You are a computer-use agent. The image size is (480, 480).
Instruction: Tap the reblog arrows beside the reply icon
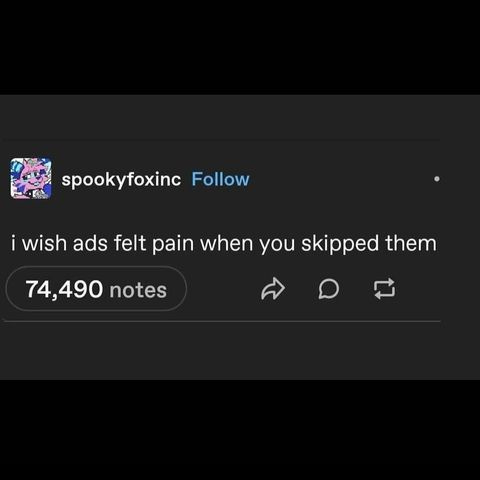pyautogui.click(x=384, y=289)
